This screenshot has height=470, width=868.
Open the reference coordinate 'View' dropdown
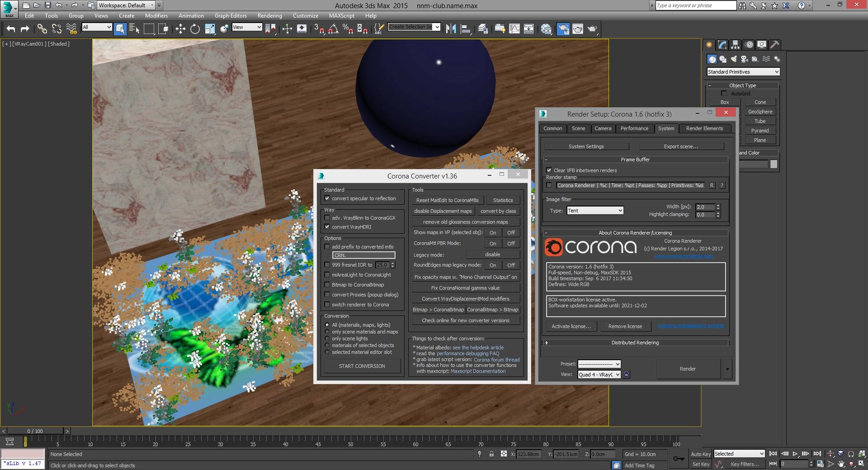click(247, 27)
